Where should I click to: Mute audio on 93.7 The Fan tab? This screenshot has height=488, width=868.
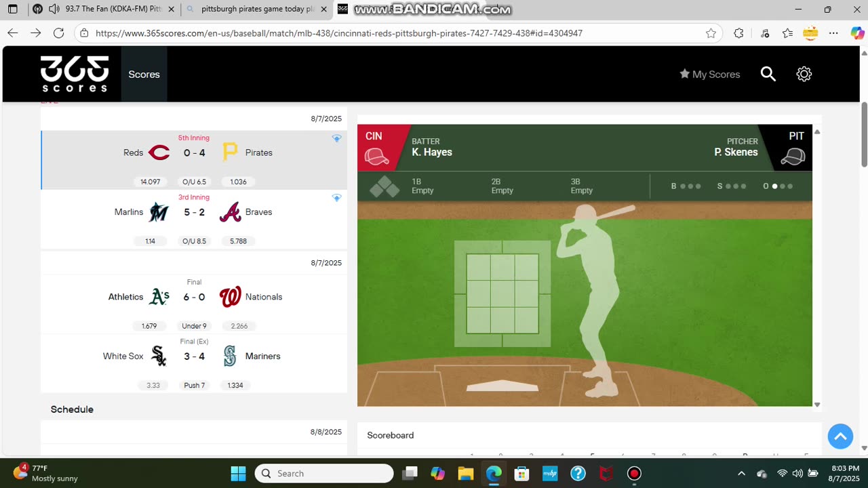[x=54, y=9]
